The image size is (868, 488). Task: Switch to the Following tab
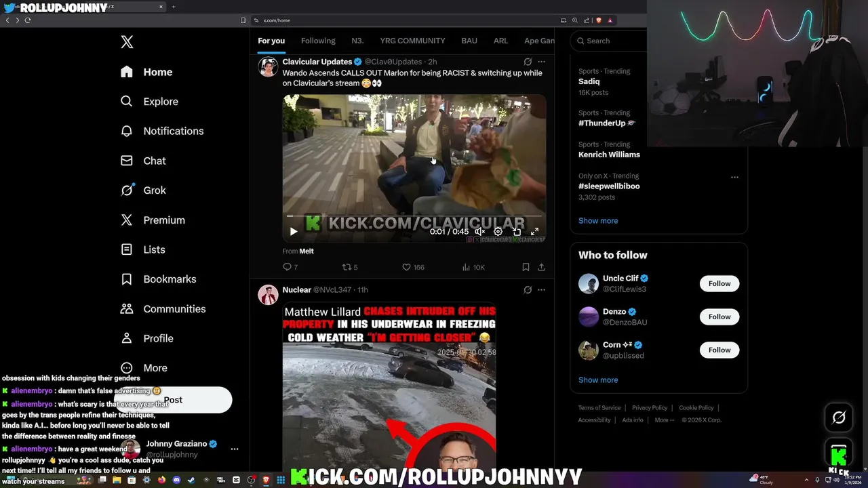(318, 41)
